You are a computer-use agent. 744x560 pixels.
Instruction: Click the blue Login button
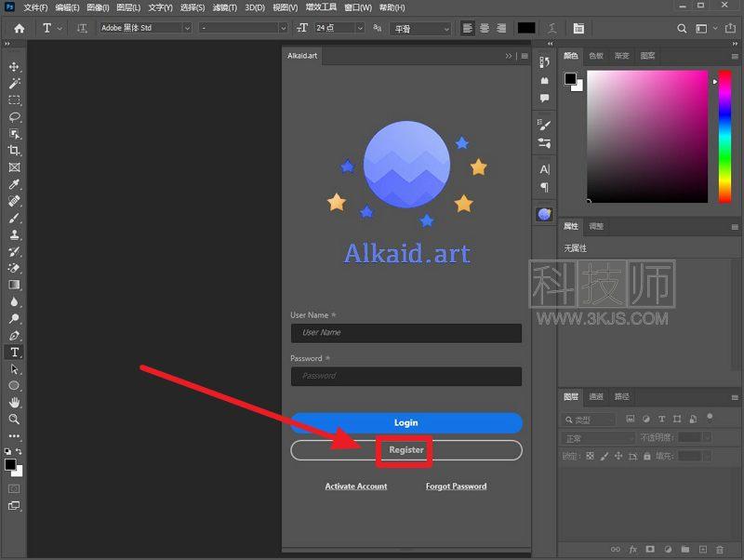click(x=406, y=423)
